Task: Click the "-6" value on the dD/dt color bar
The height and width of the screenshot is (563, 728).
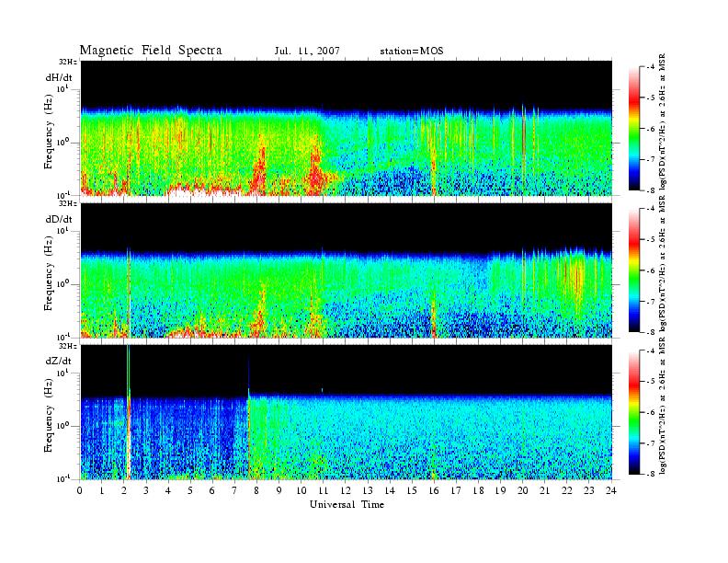Action: [x=651, y=270]
